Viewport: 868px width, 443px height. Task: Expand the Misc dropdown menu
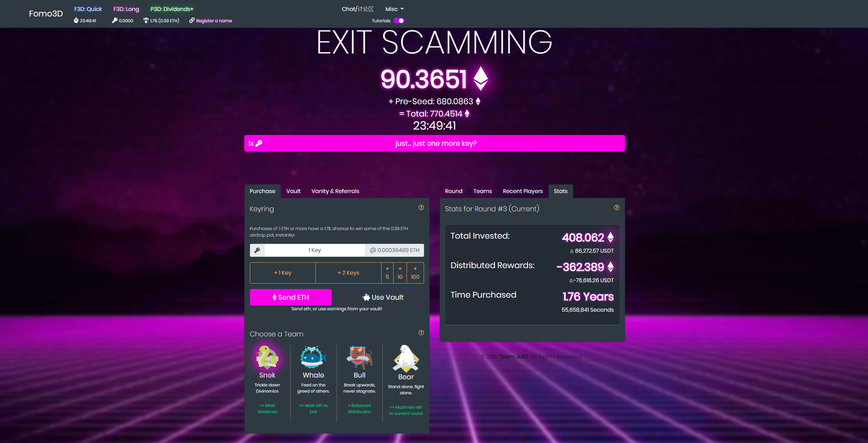click(x=394, y=9)
